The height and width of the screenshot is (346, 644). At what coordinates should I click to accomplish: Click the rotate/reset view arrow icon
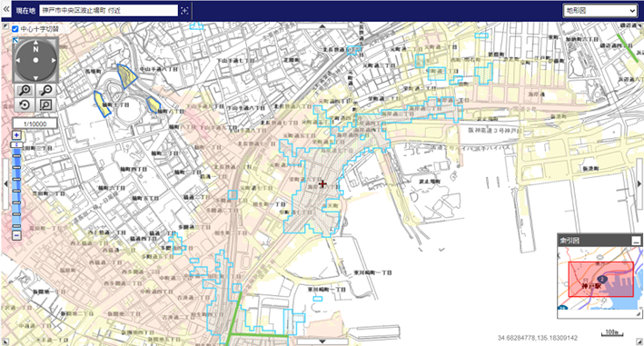[25, 105]
